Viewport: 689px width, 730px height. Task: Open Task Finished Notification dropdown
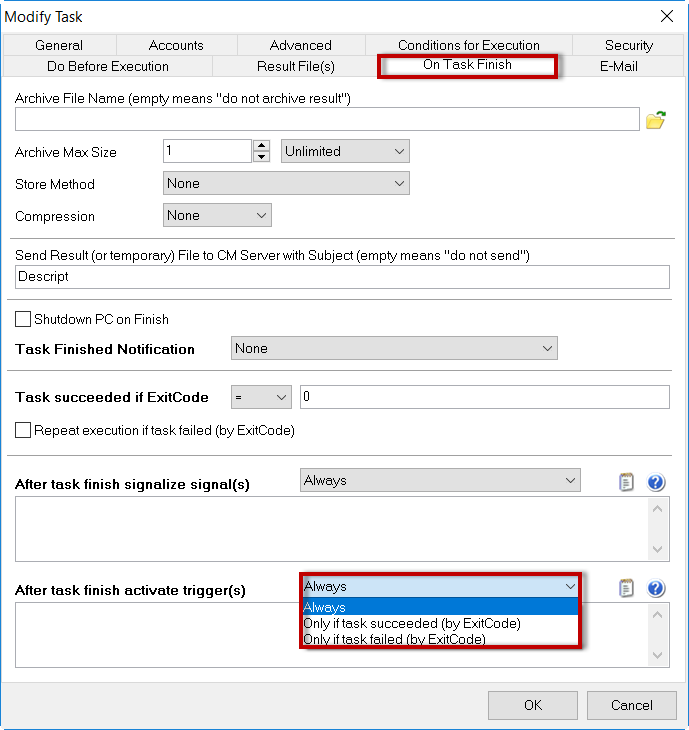click(394, 348)
